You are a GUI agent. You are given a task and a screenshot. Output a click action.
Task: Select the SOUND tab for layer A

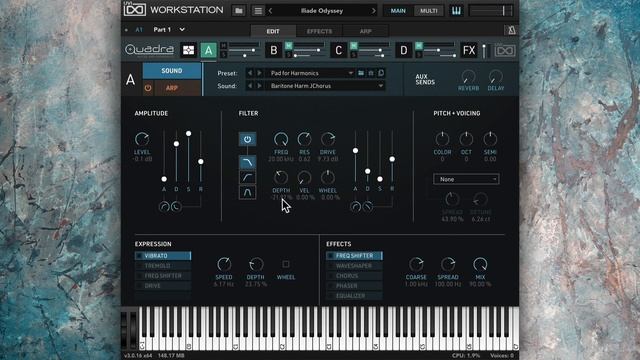171,71
